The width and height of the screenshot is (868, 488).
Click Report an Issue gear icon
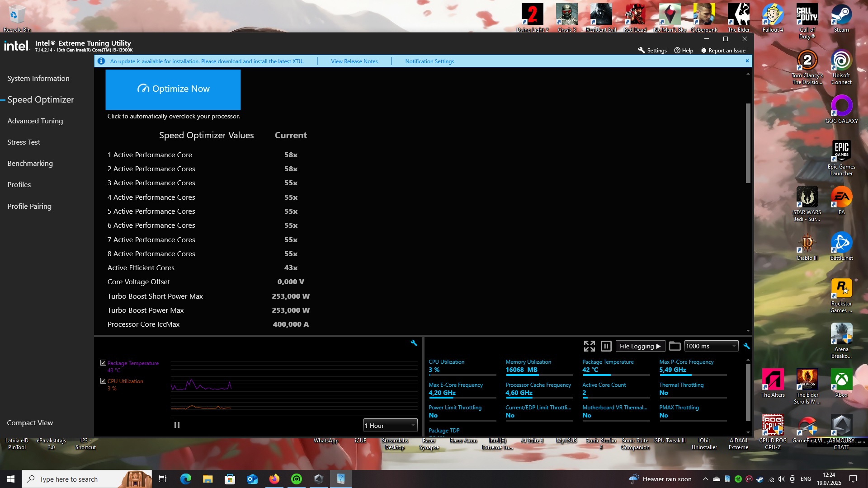click(x=703, y=50)
